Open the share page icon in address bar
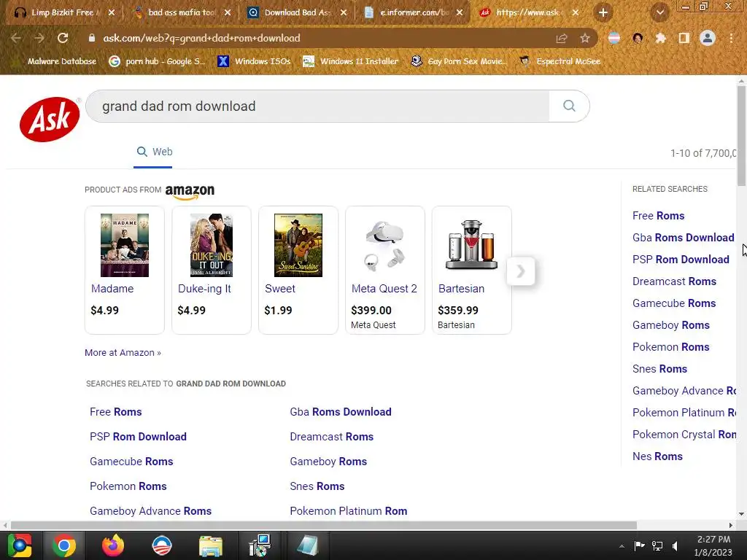 point(562,38)
